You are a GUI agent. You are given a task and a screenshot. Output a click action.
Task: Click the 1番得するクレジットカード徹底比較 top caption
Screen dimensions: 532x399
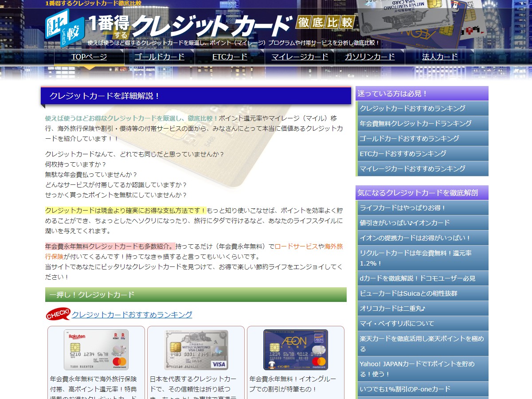[x=93, y=4]
